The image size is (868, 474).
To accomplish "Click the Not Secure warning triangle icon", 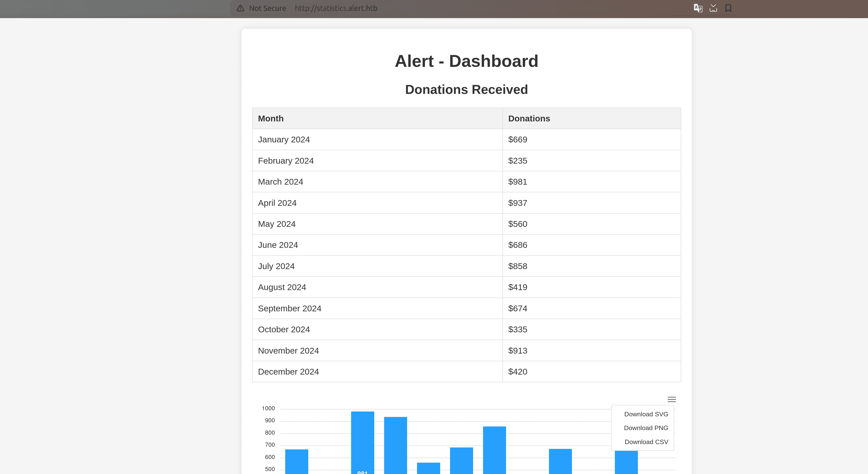I will point(240,8).
